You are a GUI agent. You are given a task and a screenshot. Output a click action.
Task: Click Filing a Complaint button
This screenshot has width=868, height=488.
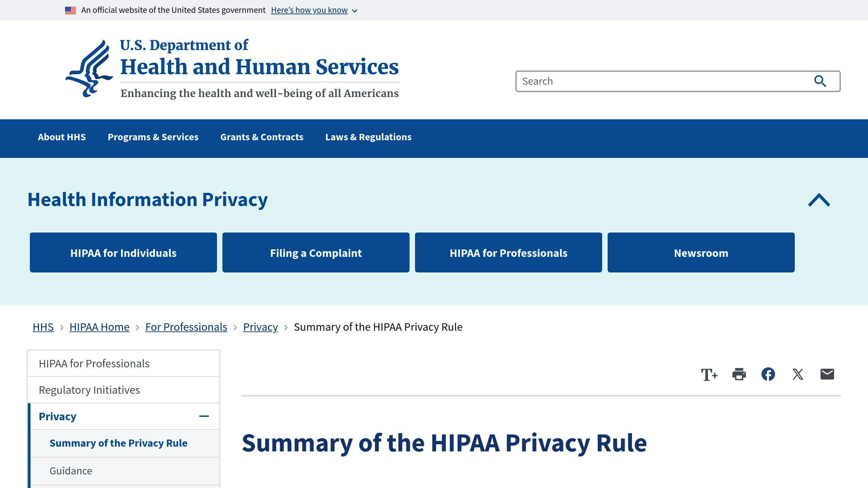click(316, 252)
